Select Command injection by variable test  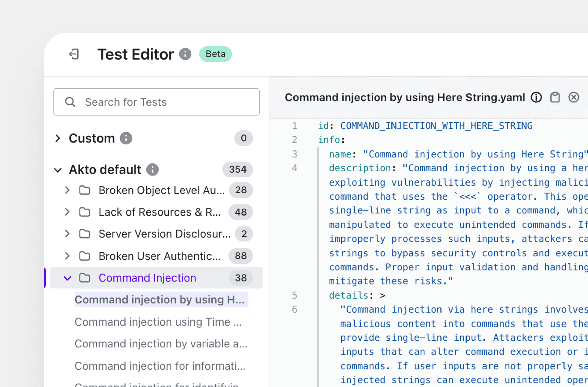pyautogui.click(x=161, y=344)
